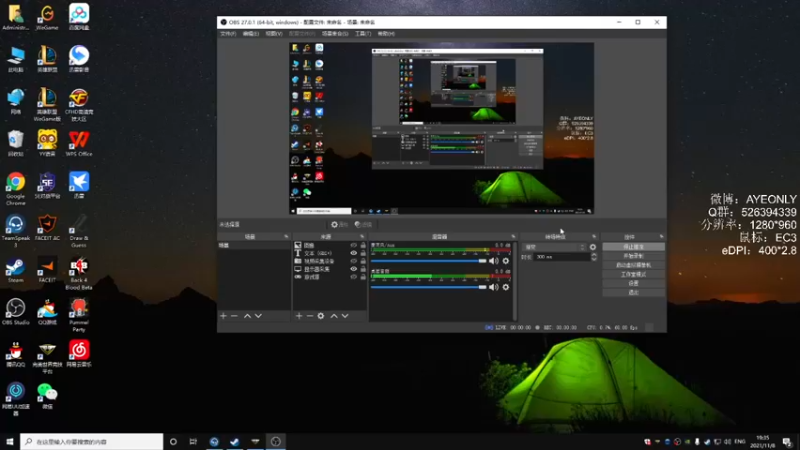
Task: Click the Exit button in Controls
Action: (634, 293)
